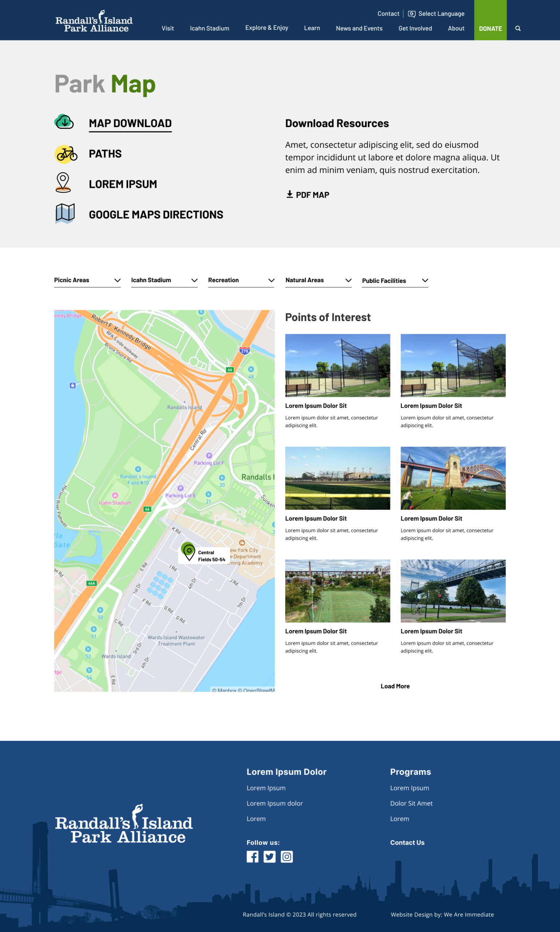Click the folded map directions icon

pyautogui.click(x=65, y=213)
